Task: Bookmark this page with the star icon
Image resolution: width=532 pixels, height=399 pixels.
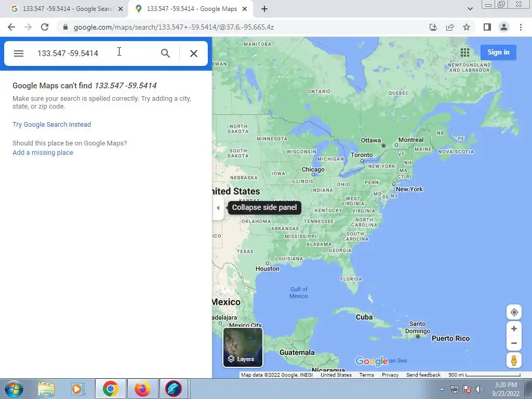Action: coord(467,27)
